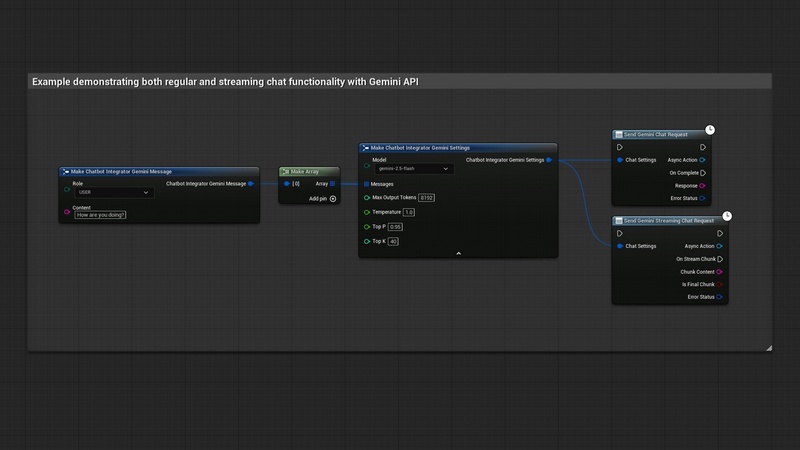Click latent clock icon on Send Gemini Chat Request
Viewport: 800px width, 450px height.
[x=710, y=129]
